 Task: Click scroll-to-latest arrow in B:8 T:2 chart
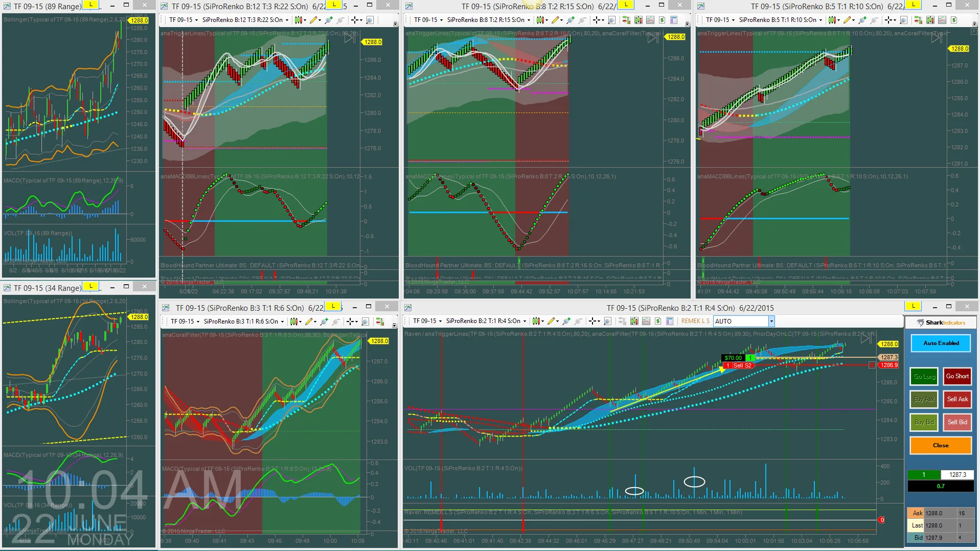click(653, 38)
